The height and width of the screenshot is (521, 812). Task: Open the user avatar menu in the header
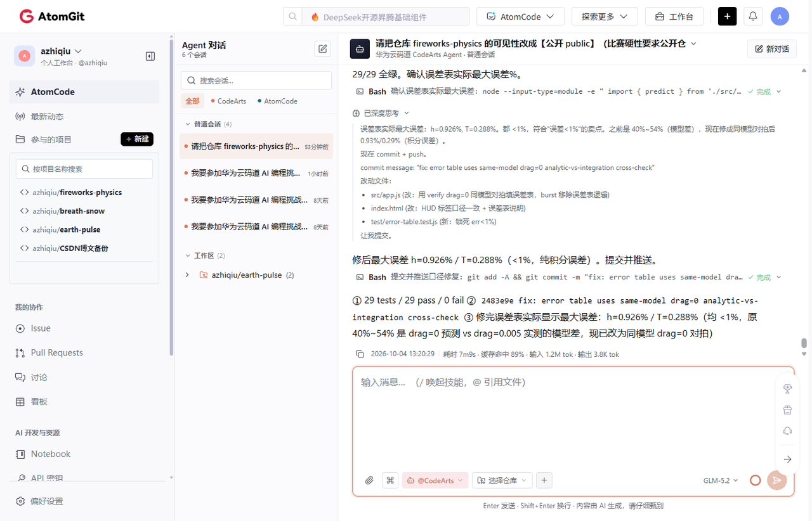click(x=780, y=16)
